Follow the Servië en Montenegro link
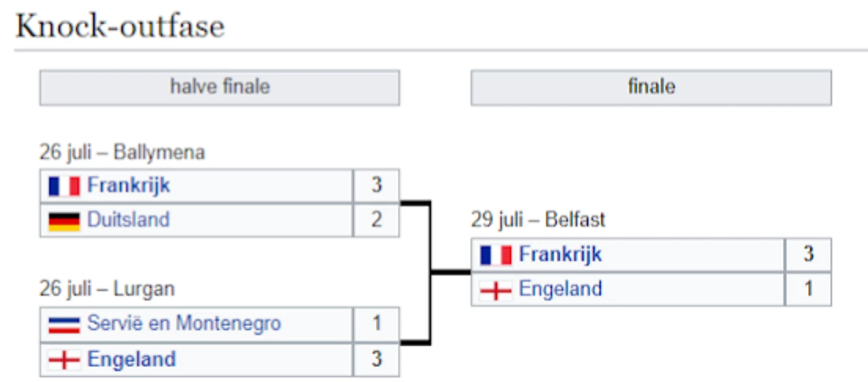 pos(184,324)
